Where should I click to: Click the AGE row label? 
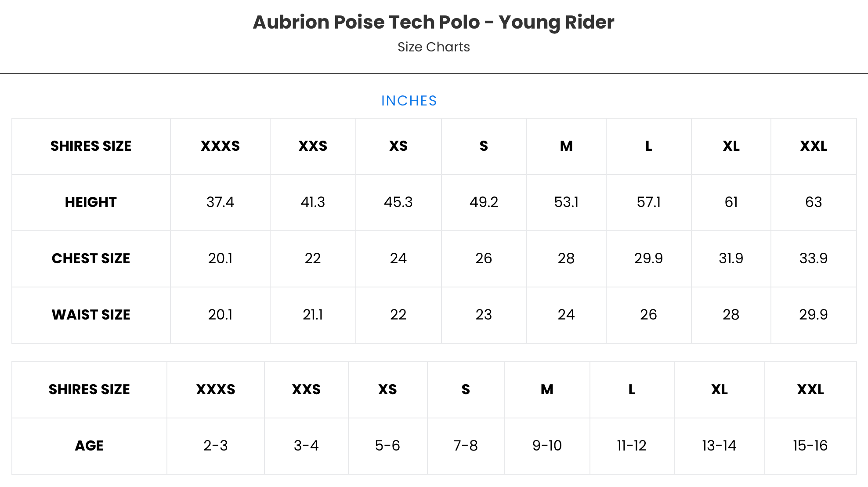89,446
